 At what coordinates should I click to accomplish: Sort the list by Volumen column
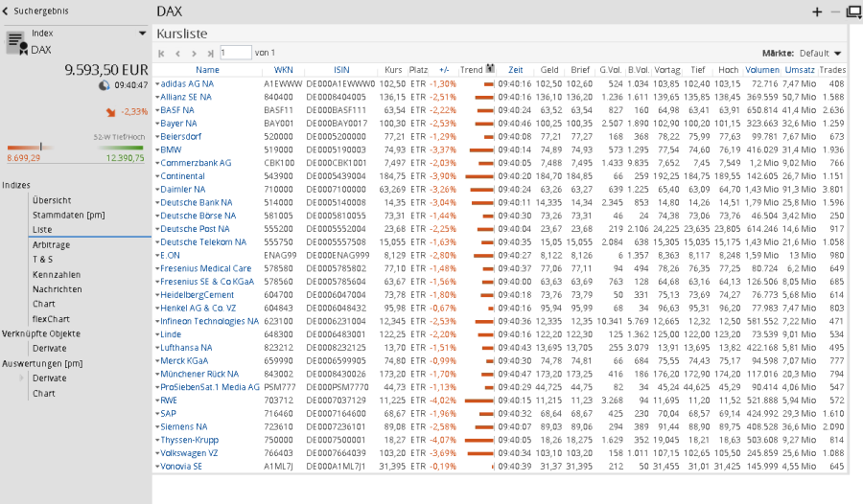(762, 70)
